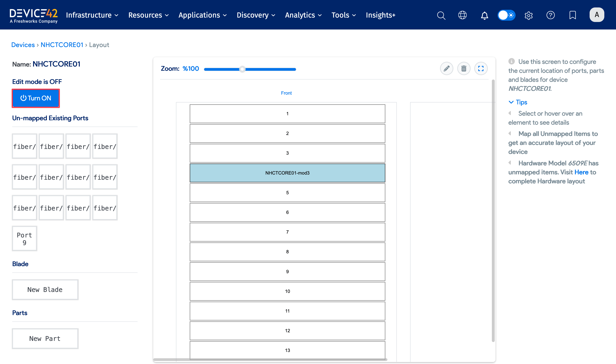Click the NHCTCORE01 breadcrumb link
The height and width of the screenshot is (364, 616).
point(62,45)
